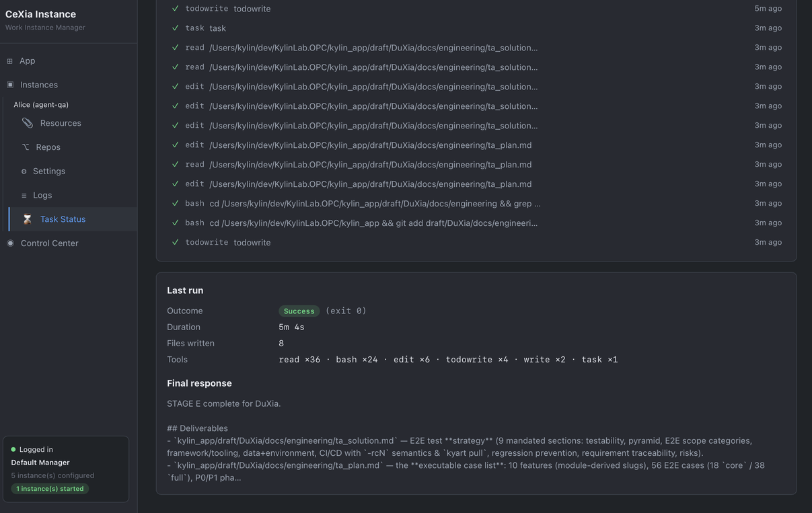Click the Task Status hourglass icon

tap(27, 219)
